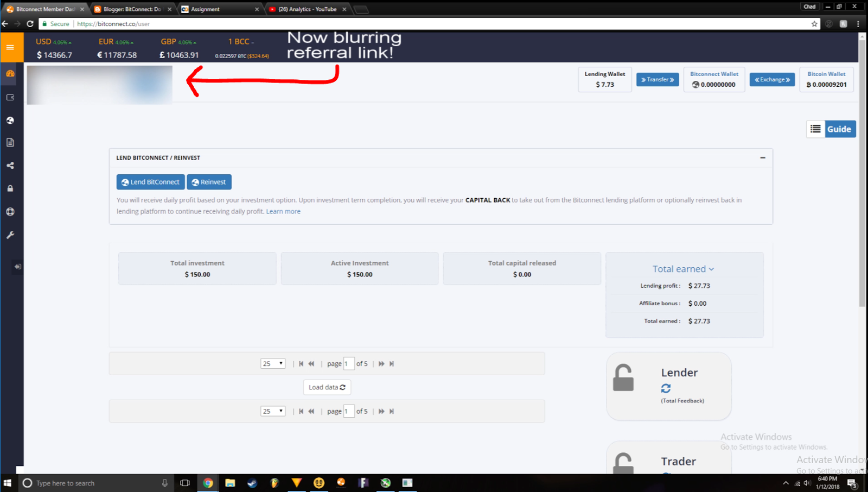
Task: Click the volume icon in system tray
Action: [x=807, y=483]
